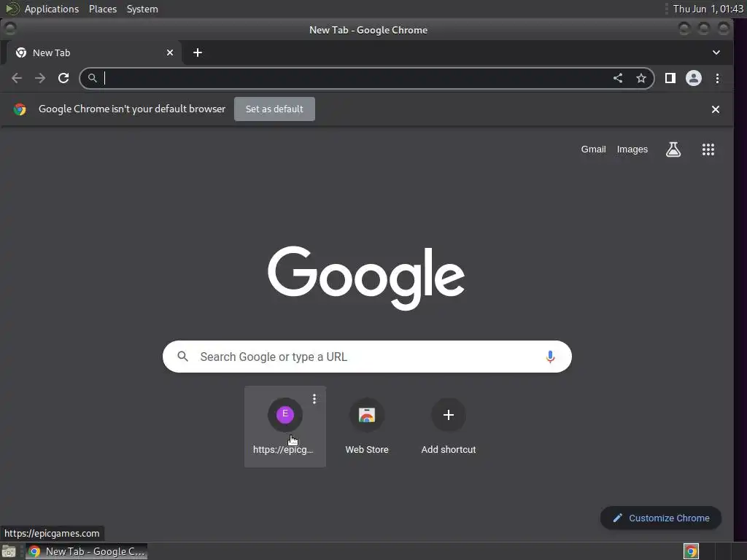
Task: Open a new tab with the plus button
Action: pyautogui.click(x=198, y=52)
